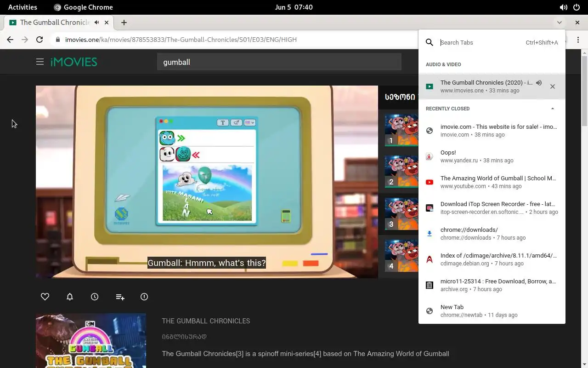Reopen the Oops! yandex.ru tab
Image resolution: width=588 pixels, height=368 pixels.
click(492, 156)
